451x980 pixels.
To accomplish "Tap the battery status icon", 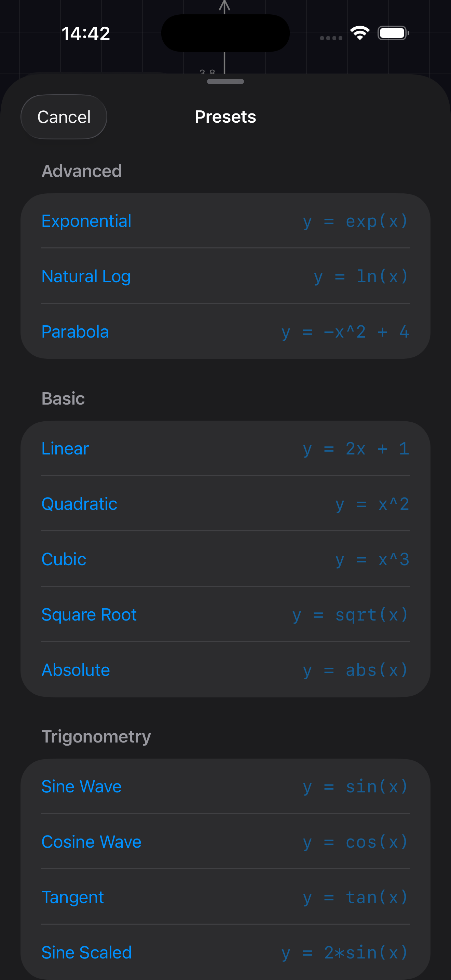I will pos(393,33).
